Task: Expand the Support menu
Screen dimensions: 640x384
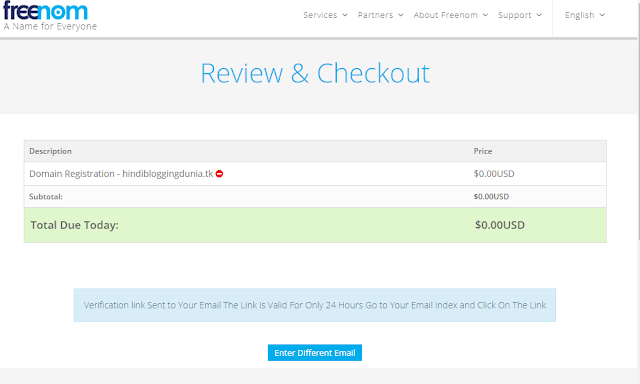Action: (520, 15)
